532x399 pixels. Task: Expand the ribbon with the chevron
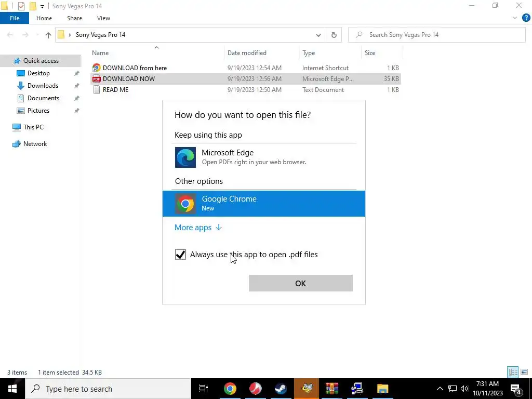coord(515,18)
